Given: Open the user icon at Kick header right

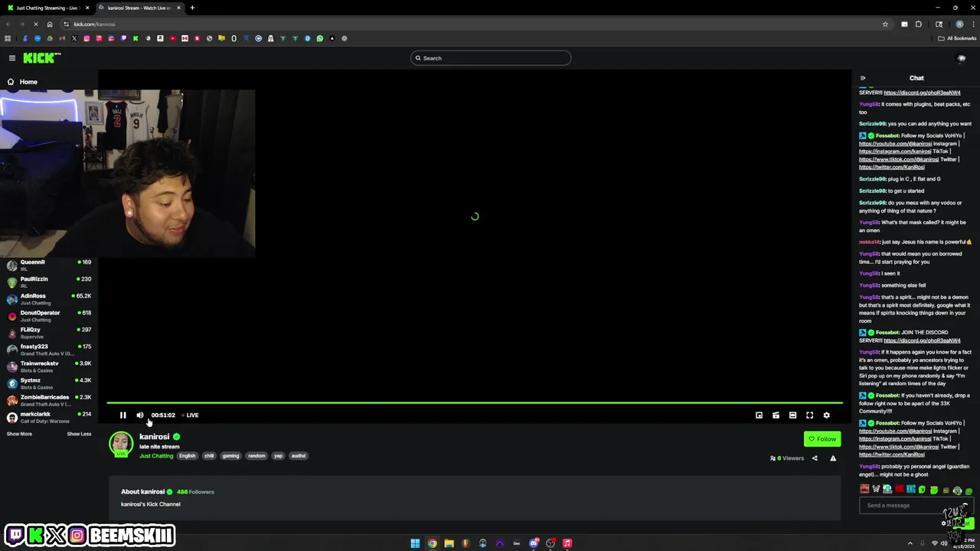Looking at the screenshot, I should (x=962, y=58).
